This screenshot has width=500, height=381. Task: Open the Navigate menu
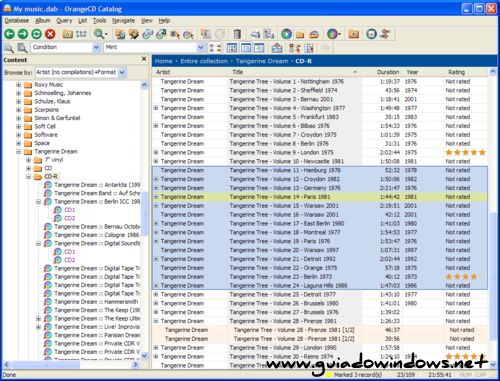coord(123,21)
